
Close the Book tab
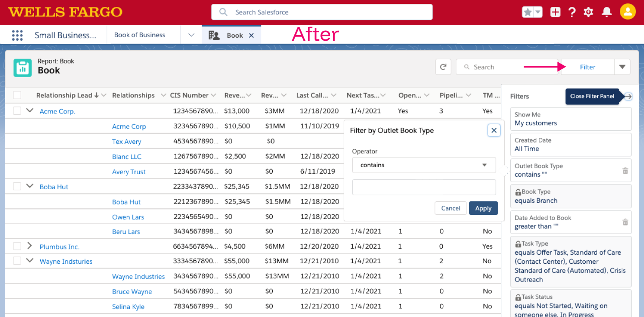251,36
